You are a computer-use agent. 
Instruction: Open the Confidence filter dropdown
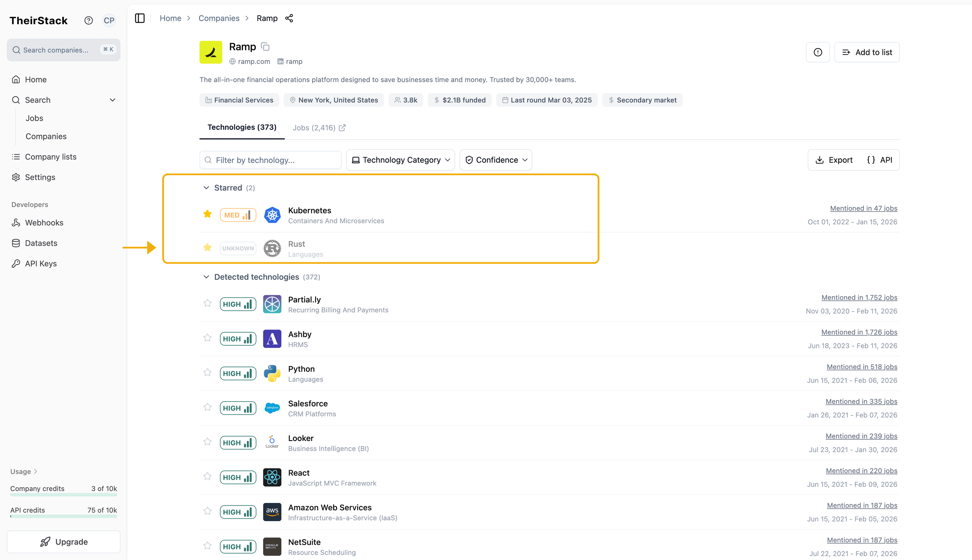(496, 160)
